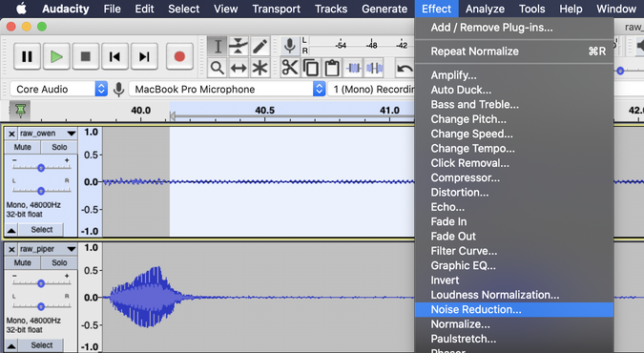Start playback with the green Play button
This screenshot has width=644, height=353.
coord(56,56)
